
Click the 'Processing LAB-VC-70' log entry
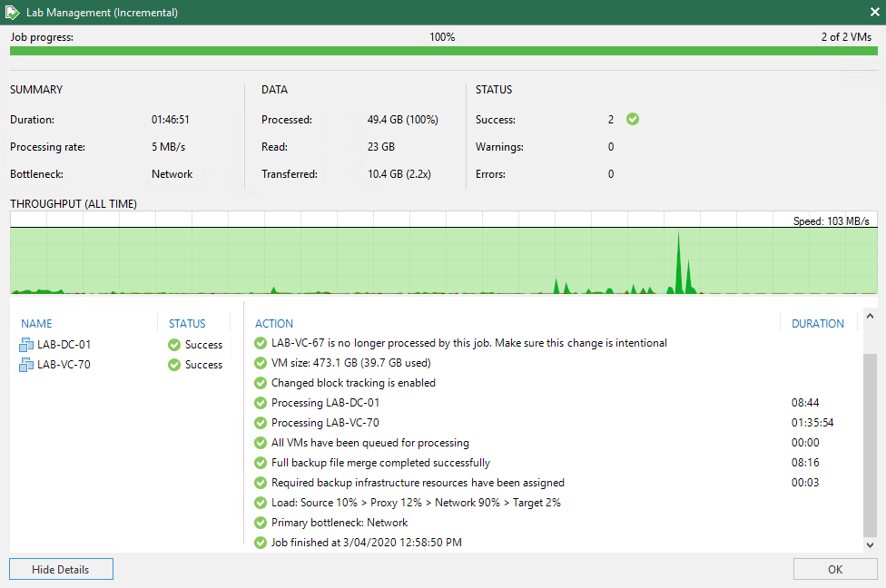click(325, 423)
